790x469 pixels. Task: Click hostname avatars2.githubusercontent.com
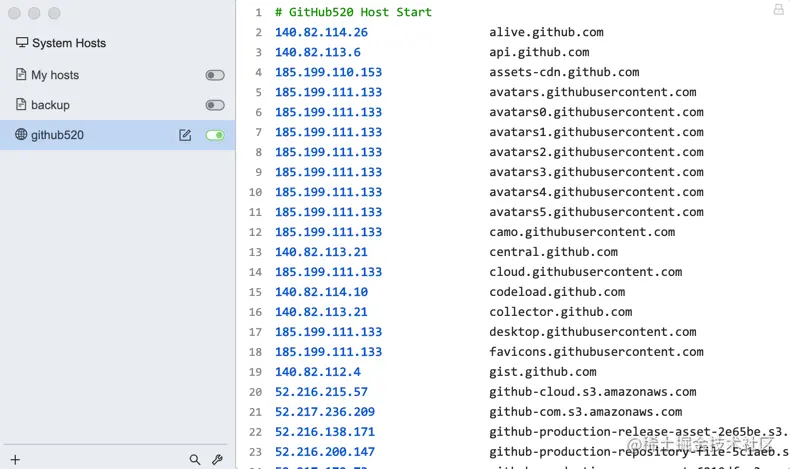596,152
